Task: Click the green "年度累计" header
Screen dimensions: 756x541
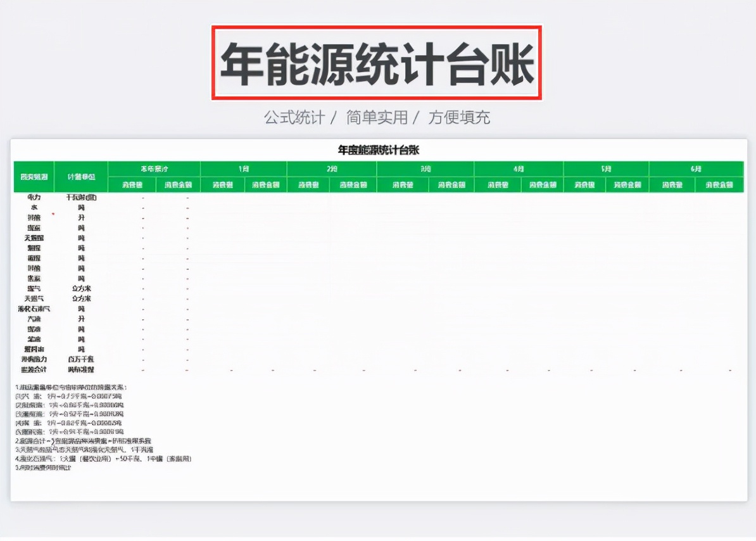Action: 154,168
